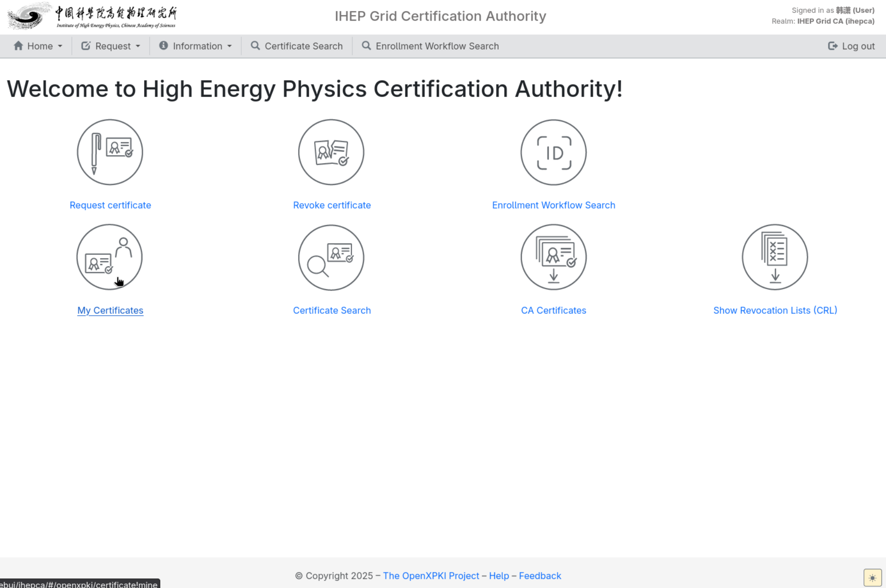Expand the Request dropdown menu

111,46
